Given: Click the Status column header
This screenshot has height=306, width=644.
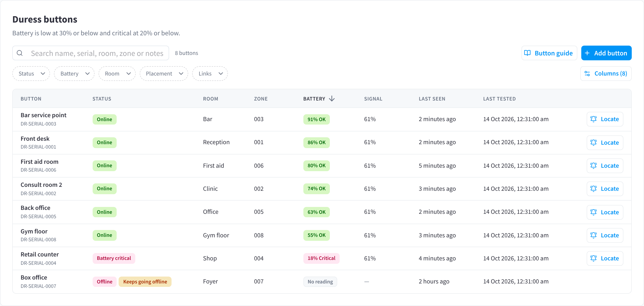Looking at the screenshot, I should (102, 99).
